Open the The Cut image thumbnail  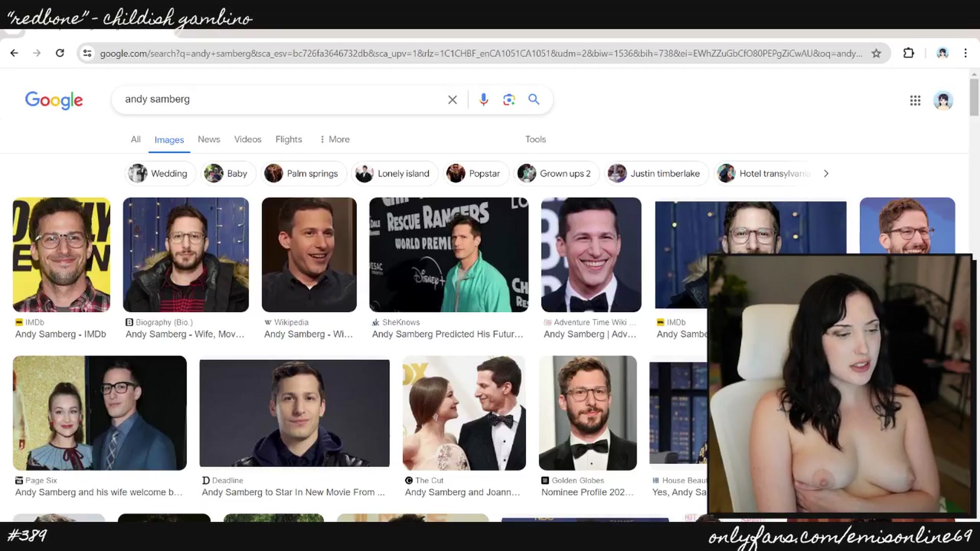(464, 413)
